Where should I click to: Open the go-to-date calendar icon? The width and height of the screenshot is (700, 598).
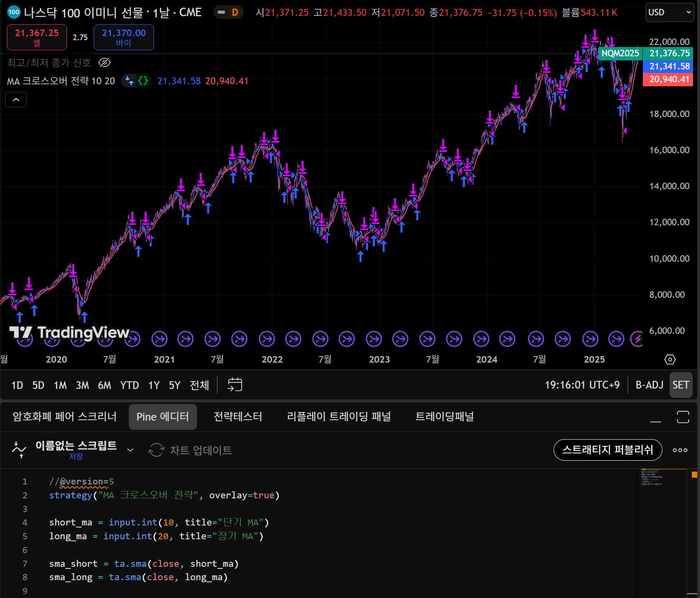pyautogui.click(x=234, y=384)
